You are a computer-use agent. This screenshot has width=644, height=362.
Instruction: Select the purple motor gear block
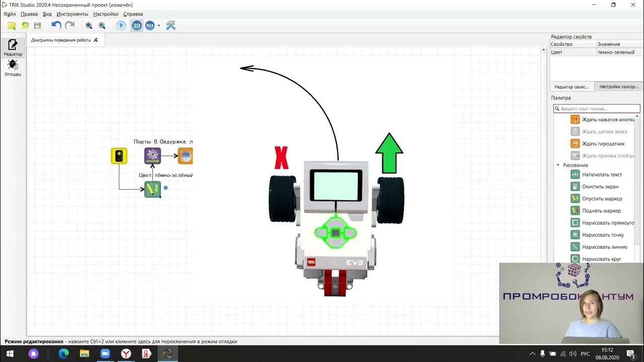[x=152, y=156]
